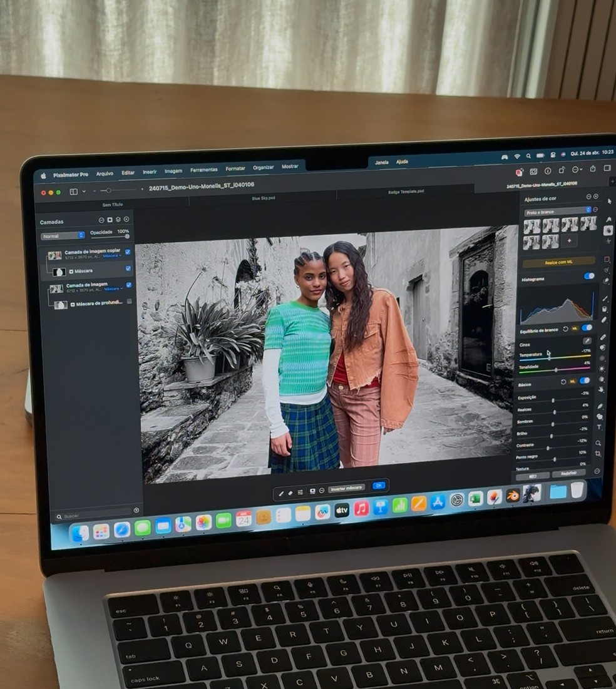Click the Inverter máscara button

point(346,488)
